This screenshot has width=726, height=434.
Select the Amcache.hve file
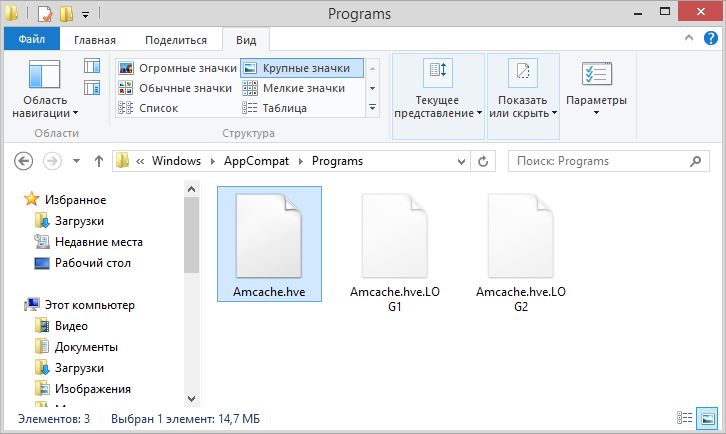point(269,244)
